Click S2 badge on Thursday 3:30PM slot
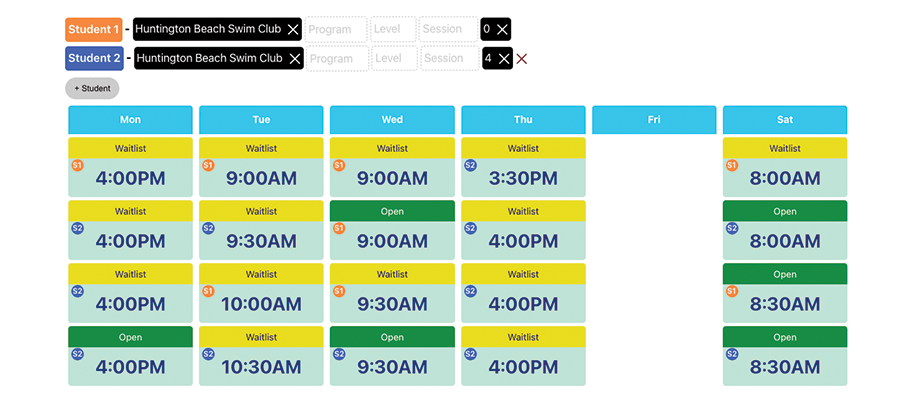 coord(469,165)
